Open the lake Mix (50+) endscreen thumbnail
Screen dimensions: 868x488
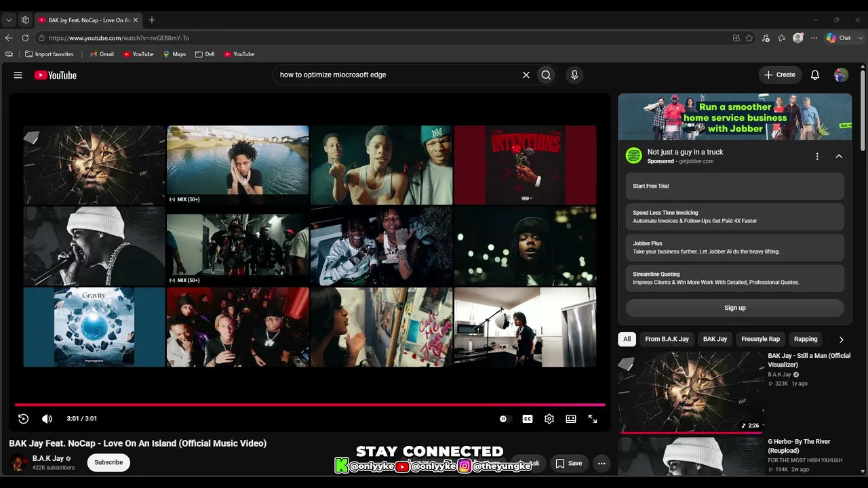click(237, 165)
